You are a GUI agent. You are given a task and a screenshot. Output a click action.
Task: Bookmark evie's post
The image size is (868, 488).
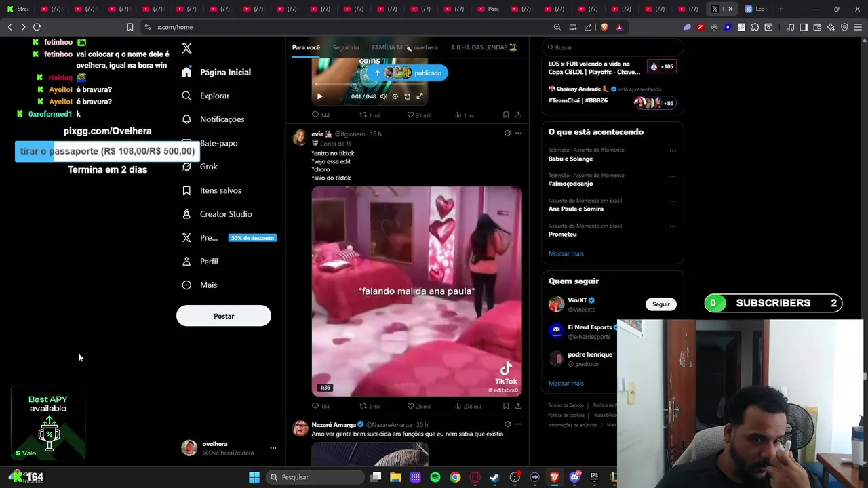506,407
